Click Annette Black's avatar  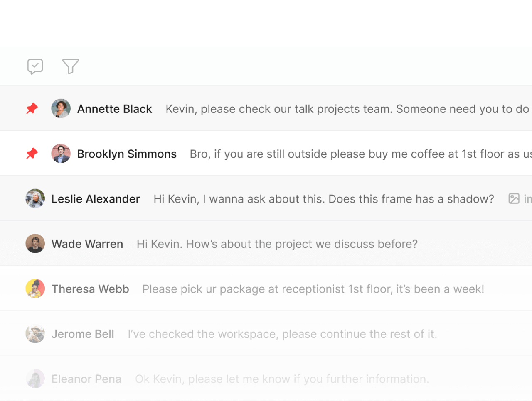(x=61, y=109)
